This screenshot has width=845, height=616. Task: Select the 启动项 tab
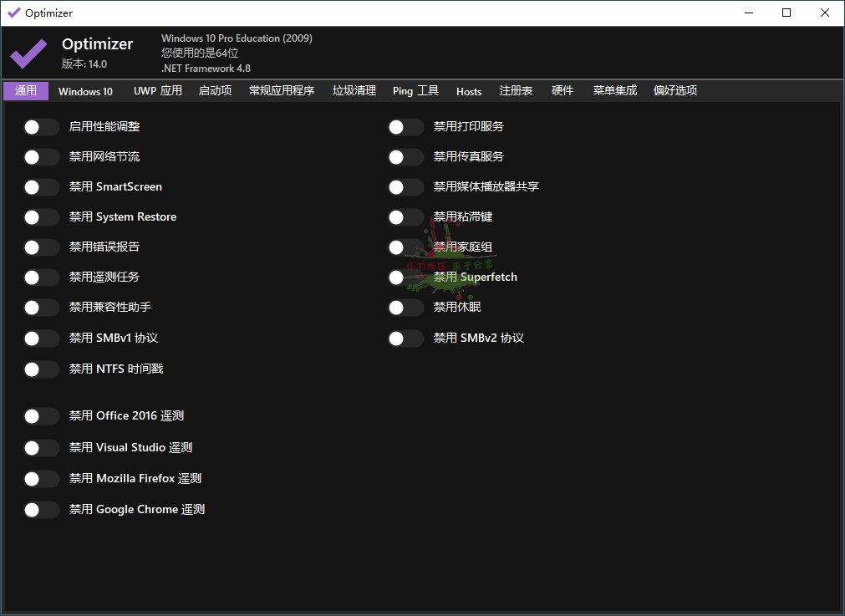point(215,92)
